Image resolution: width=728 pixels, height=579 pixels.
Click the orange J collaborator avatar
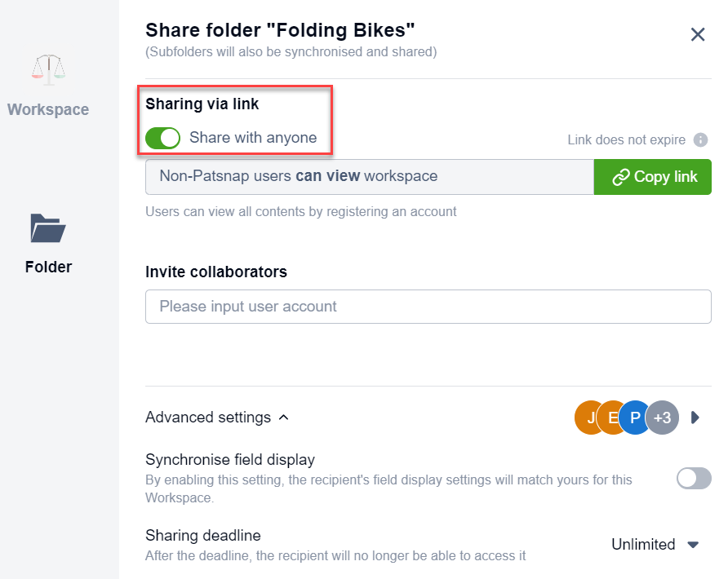tap(588, 418)
